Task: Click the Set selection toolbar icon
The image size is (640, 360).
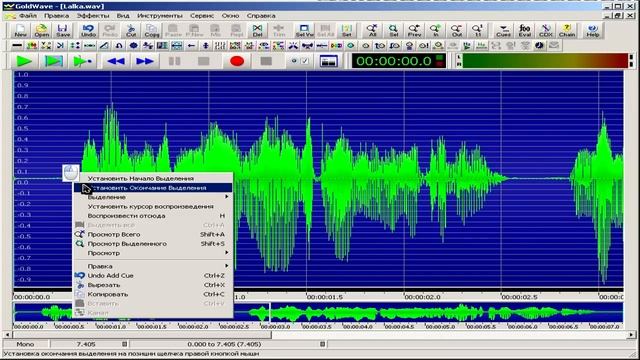Action: point(347,31)
